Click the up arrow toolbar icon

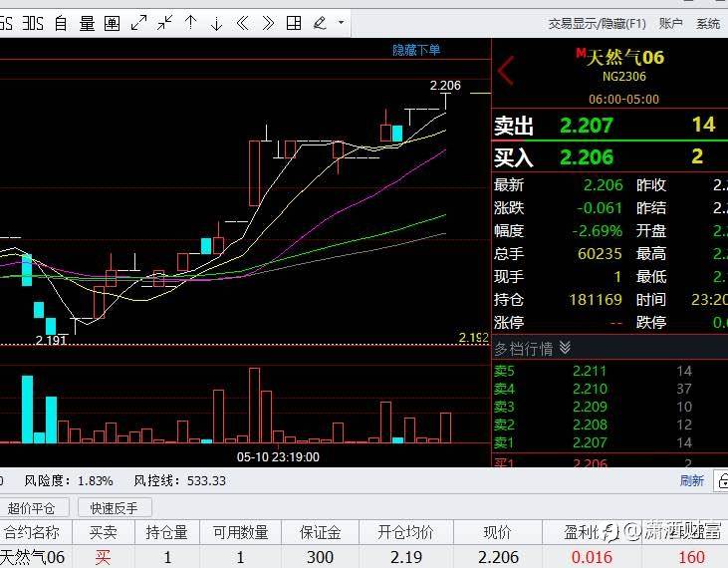(191, 23)
